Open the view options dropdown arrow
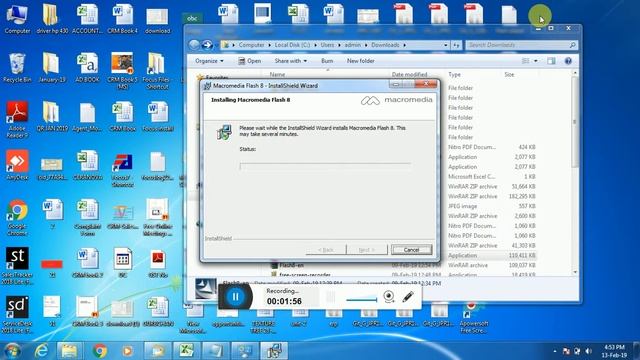 [x=536, y=61]
